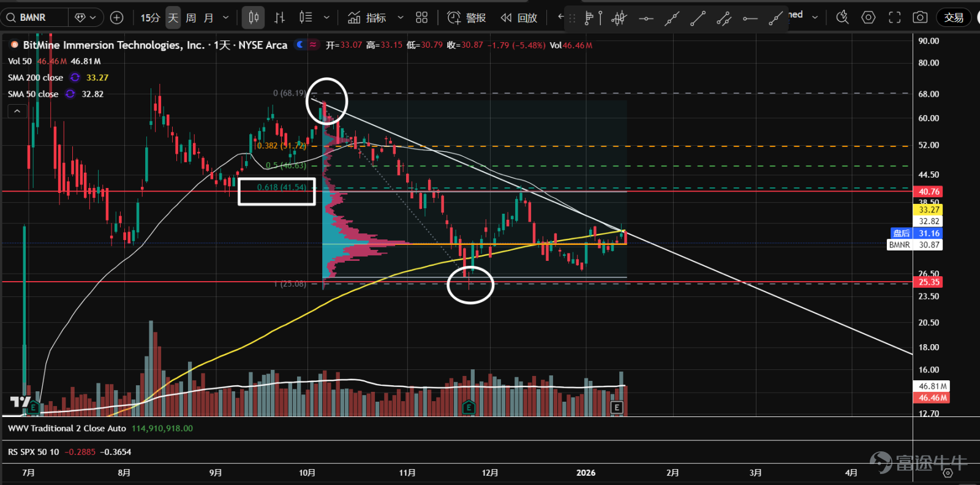
Task: Grab the drawing favorites toolbar handle
Action: [572, 18]
